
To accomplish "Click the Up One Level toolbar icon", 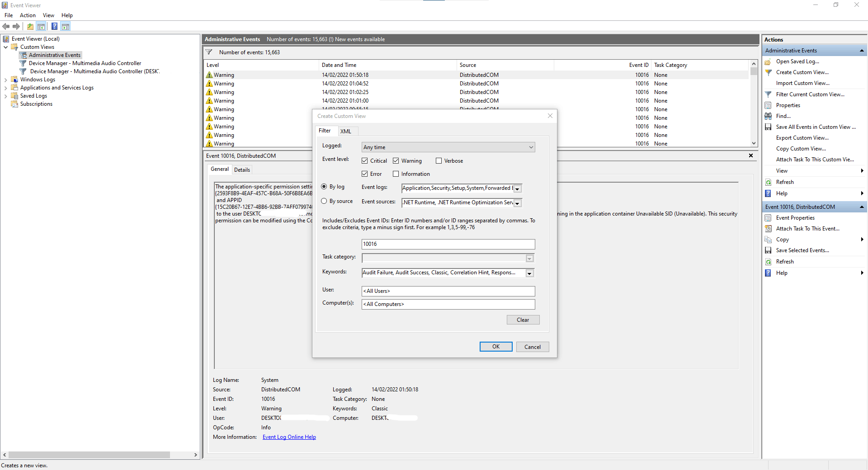I will (x=30, y=27).
